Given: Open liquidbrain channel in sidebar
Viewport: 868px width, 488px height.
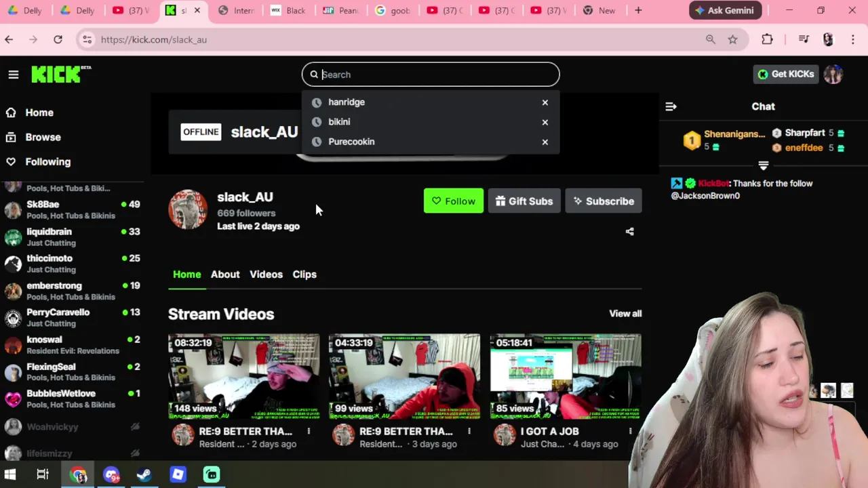Looking at the screenshot, I should coord(72,237).
